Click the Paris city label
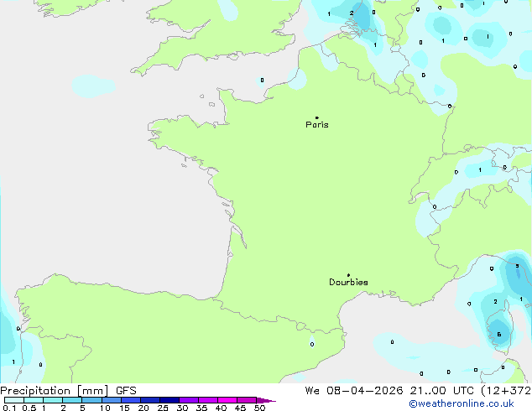 317,125
